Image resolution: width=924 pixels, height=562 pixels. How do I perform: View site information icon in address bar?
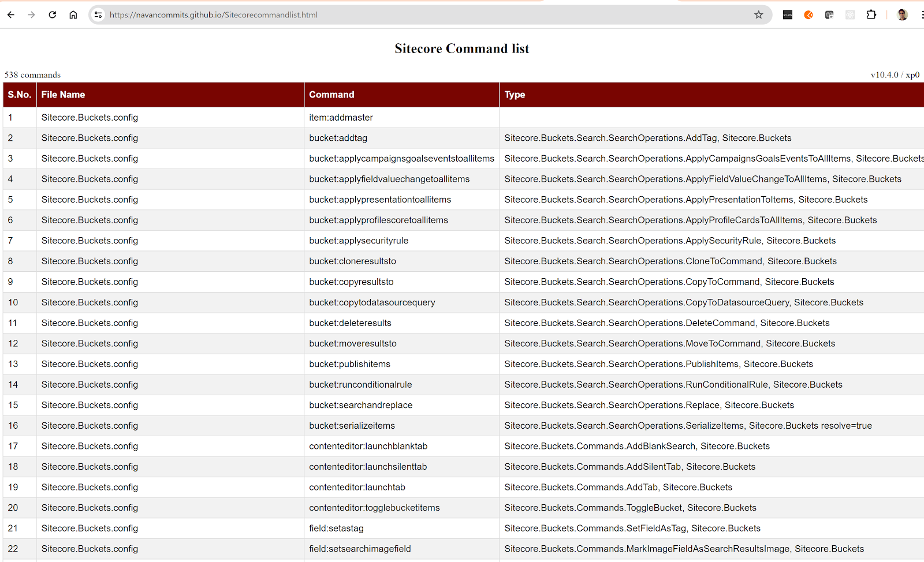point(98,15)
